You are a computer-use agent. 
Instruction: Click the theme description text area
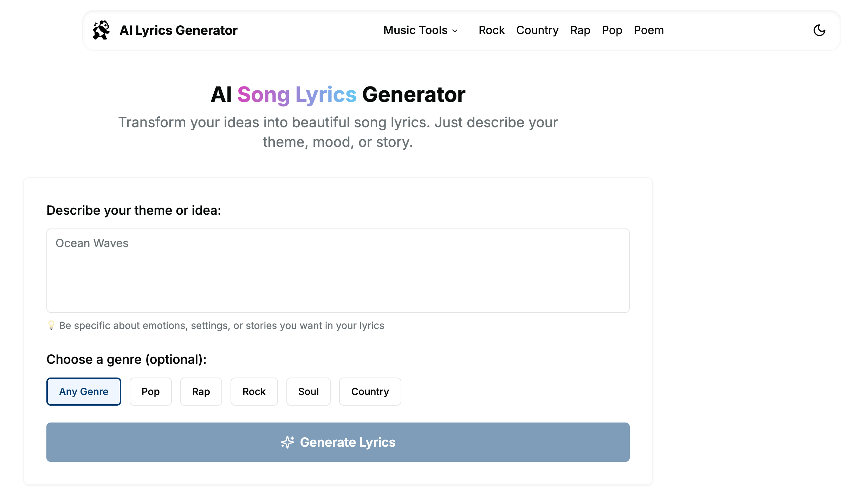(338, 271)
